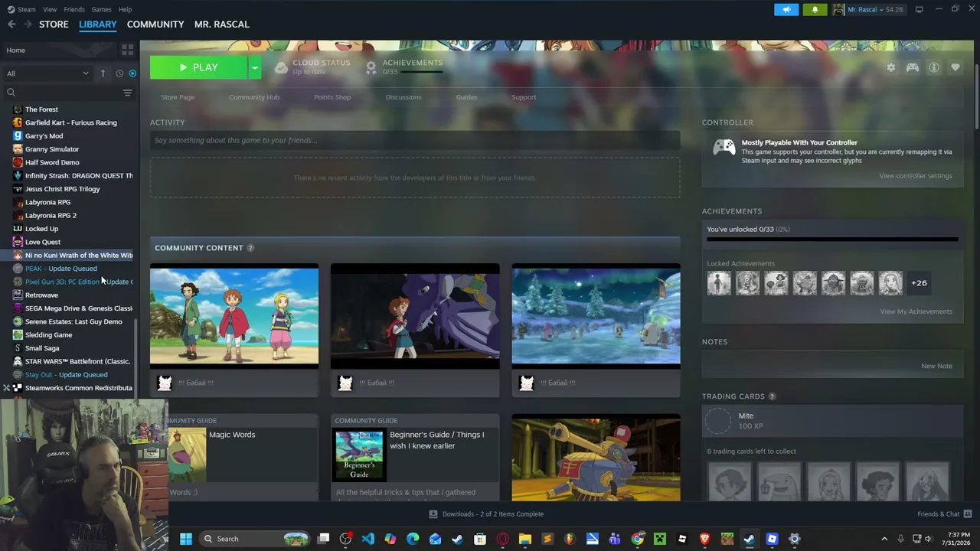Show game info icon
Image resolution: width=980 pixels, height=551 pixels.
point(934,67)
